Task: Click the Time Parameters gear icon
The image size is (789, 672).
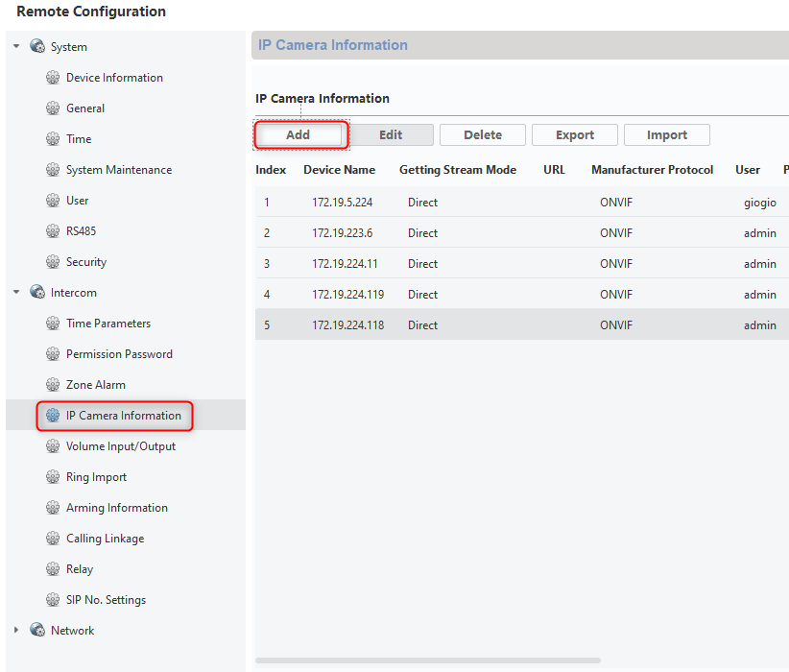Action: pyautogui.click(x=53, y=323)
